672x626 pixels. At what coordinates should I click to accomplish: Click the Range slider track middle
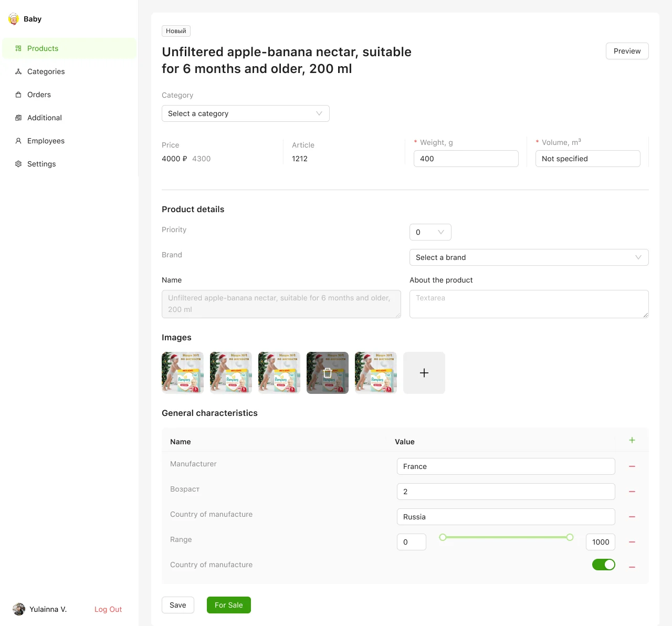(x=506, y=537)
